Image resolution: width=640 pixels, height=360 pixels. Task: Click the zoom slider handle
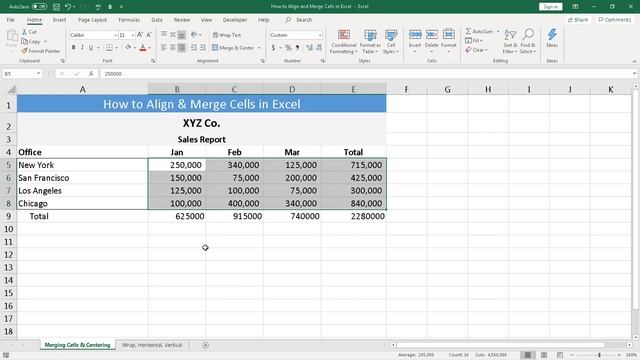coord(599,356)
